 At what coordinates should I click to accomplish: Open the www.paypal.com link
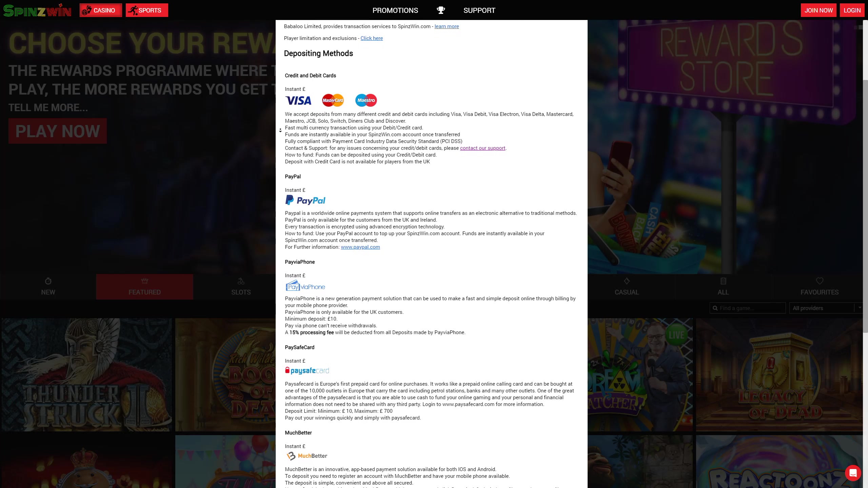tap(360, 247)
